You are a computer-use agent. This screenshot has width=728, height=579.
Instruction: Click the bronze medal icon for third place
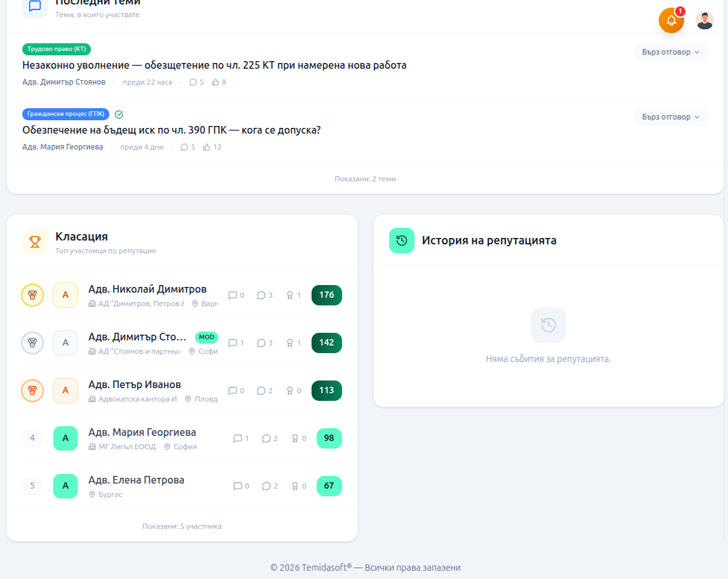coord(32,391)
